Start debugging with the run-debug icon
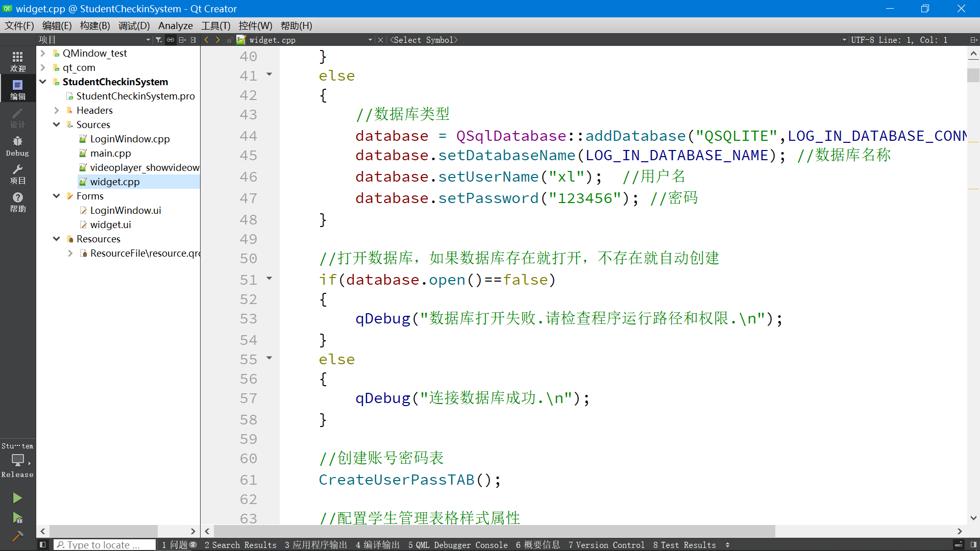 (x=17, y=518)
